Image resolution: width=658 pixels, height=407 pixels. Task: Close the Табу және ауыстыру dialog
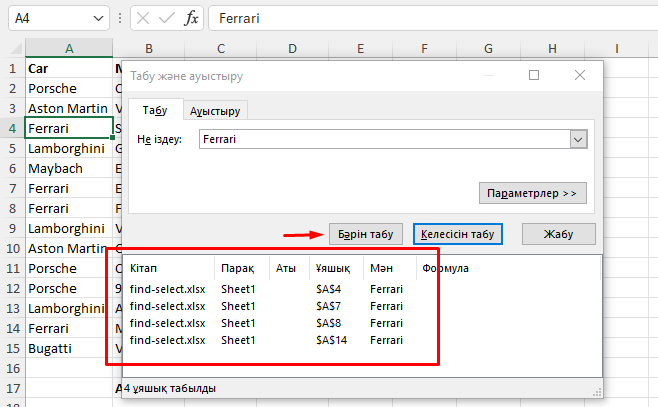(x=580, y=76)
